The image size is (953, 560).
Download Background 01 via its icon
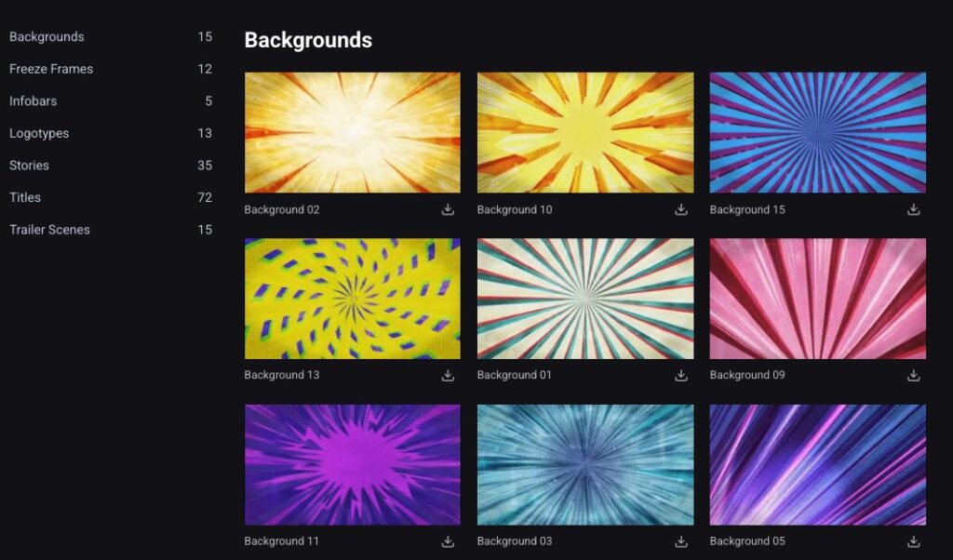[x=681, y=375]
